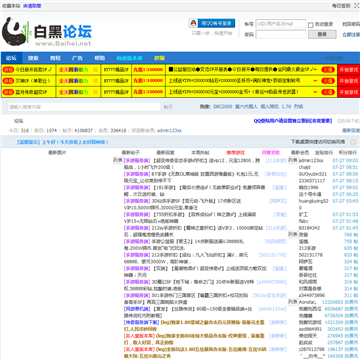Click the list button beside the first forum post

pos(118,160)
